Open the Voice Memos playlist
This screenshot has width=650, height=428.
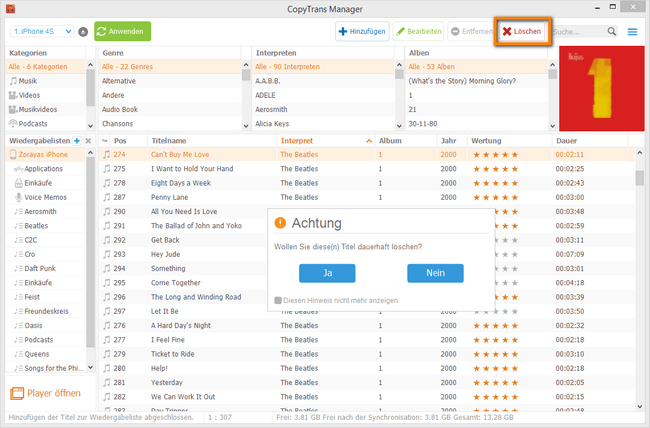46,197
